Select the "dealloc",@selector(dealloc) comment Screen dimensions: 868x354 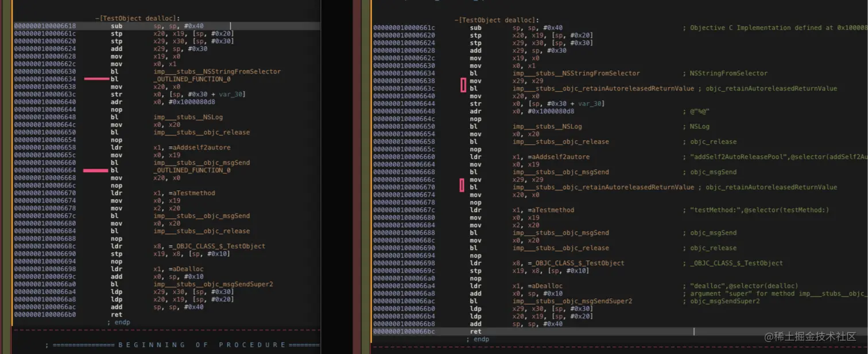coord(741,286)
